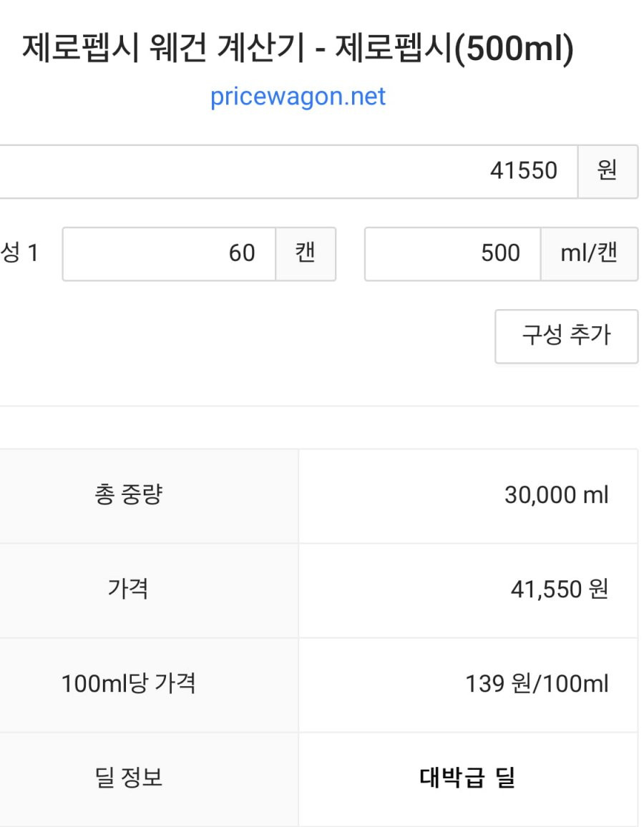Screen dimensions: 644x827
Task: Click the 캔 unit label
Action: (x=306, y=253)
